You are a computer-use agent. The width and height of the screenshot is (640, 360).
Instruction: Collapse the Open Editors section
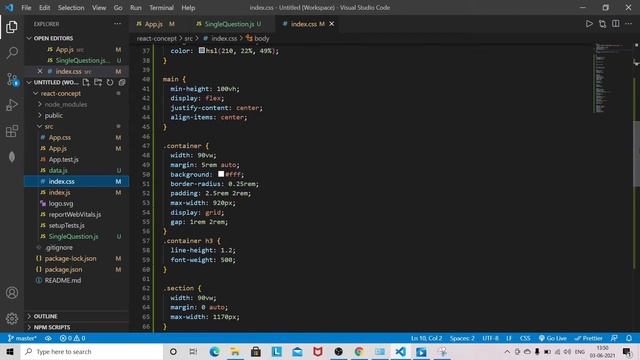pyautogui.click(x=29, y=38)
